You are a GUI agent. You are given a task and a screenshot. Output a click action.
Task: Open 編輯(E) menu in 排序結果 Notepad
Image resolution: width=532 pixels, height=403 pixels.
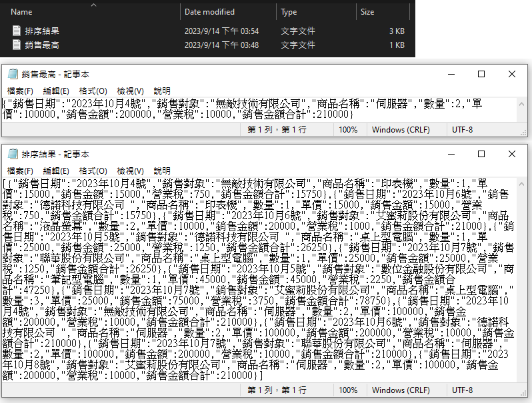point(56,171)
